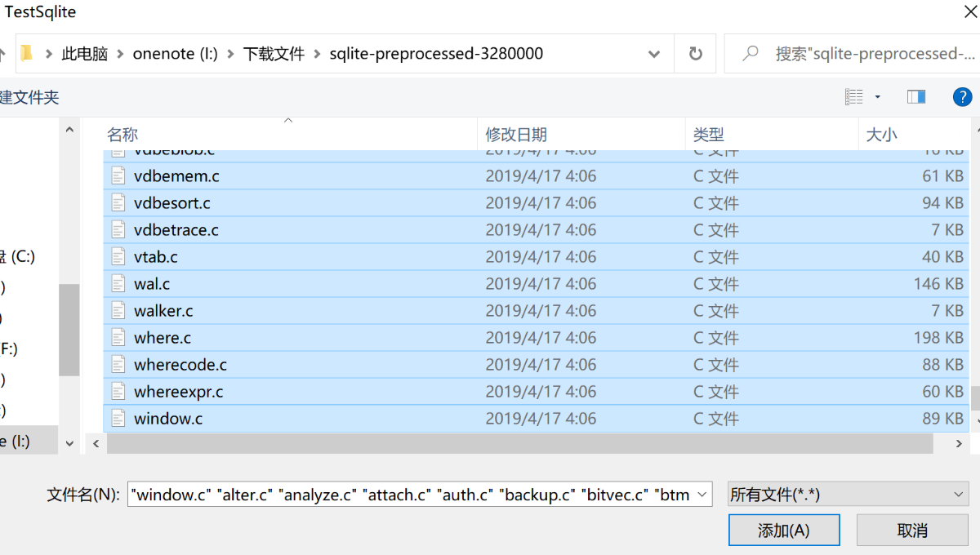This screenshot has width=980, height=555.
Task: Select the (F:) drive in navigation pane
Action: tap(9, 349)
